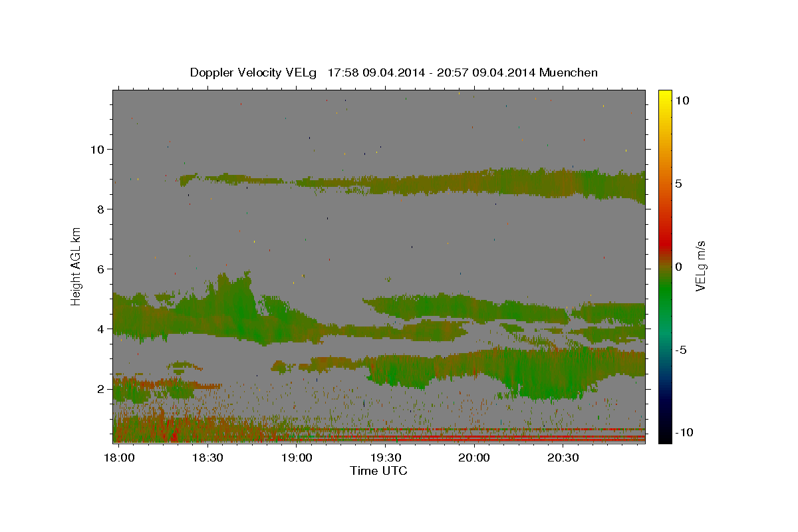Viewport: 798px width, 532px height.
Task: Click the 18:00 time tick label
Action: coord(119,458)
